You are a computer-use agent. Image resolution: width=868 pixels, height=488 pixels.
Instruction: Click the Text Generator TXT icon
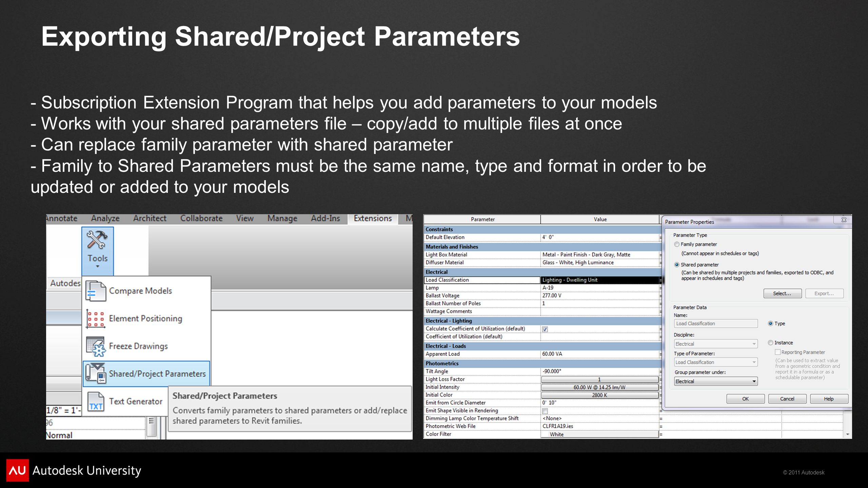click(96, 402)
